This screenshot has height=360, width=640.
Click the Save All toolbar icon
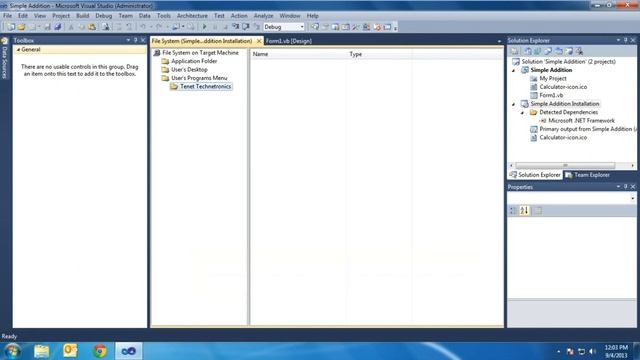[58, 27]
